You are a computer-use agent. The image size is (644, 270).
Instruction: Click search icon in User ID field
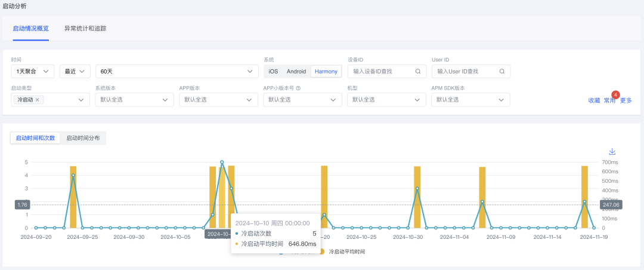503,72
